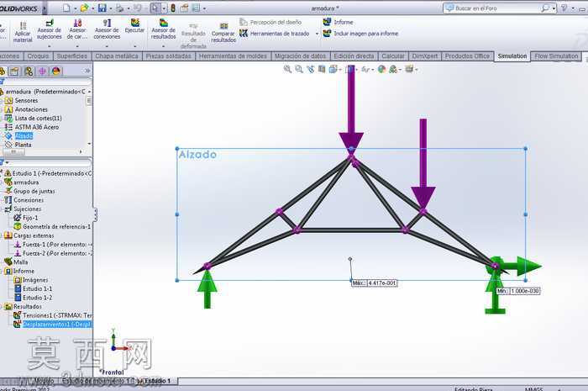588x391 pixels.
Task: Click Herramientas de trazado
Action: pos(275,34)
